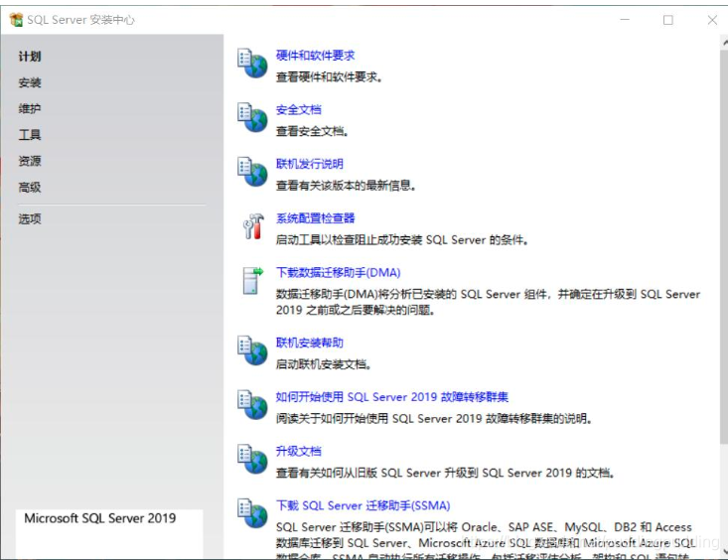Minimize the SQL Server 安装中心 window
The height and width of the screenshot is (560, 728).
click(x=625, y=20)
